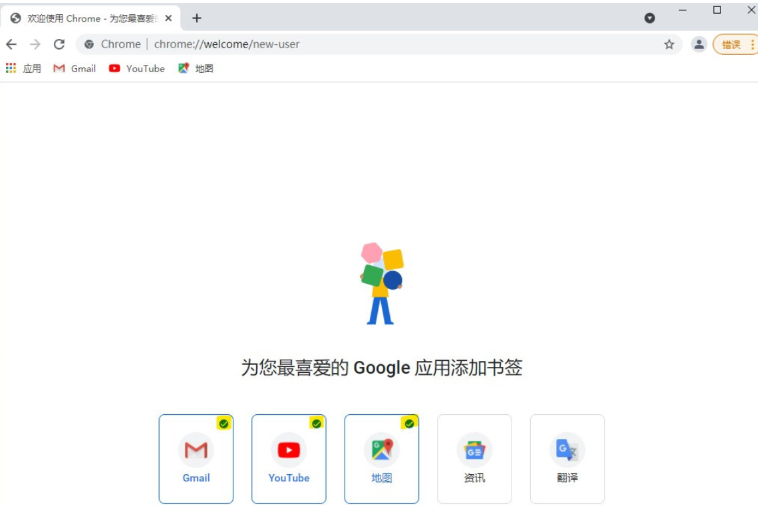Image resolution: width=758 pixels, height=530 pixels.
Task: Reload the welcome page
Action: [x=59, y=44]
